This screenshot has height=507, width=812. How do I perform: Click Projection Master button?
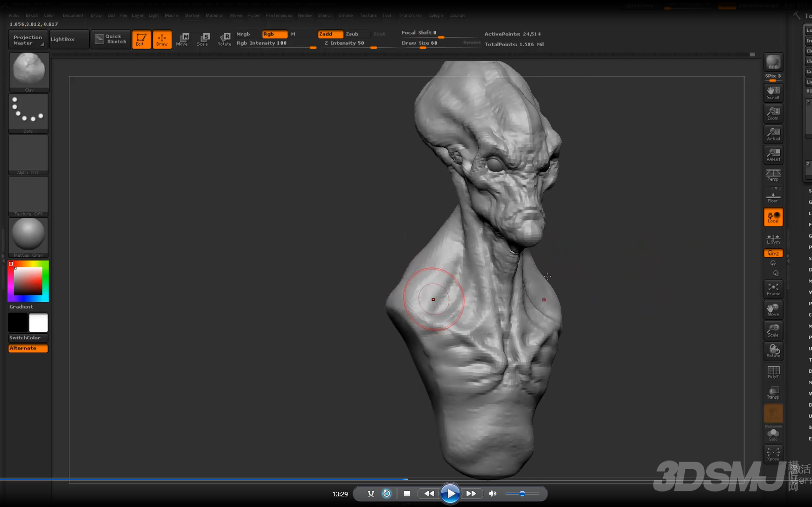pyautogui.click(x=28, y=40)
